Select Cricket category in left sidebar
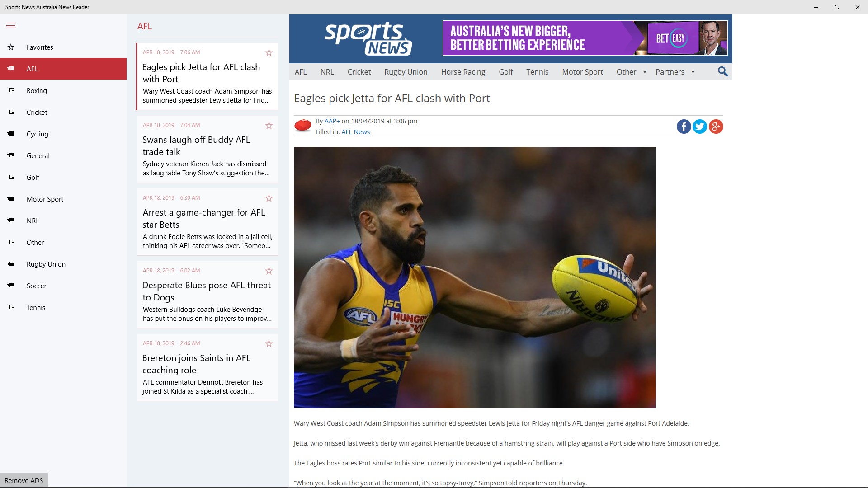Viewport: 868px width, 488px height. click(37, 113)
